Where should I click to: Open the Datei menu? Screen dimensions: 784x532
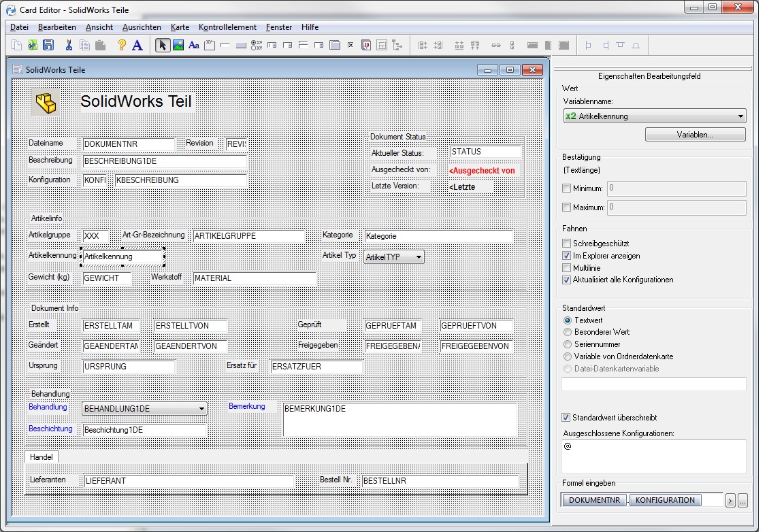(19, 27)
